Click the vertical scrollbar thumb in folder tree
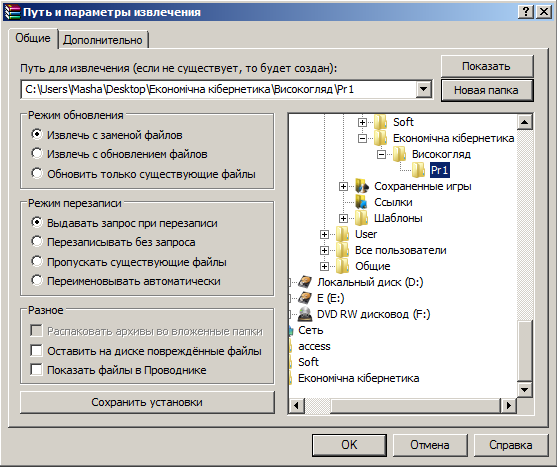This screenshot has height=470, width=557. 525,351
